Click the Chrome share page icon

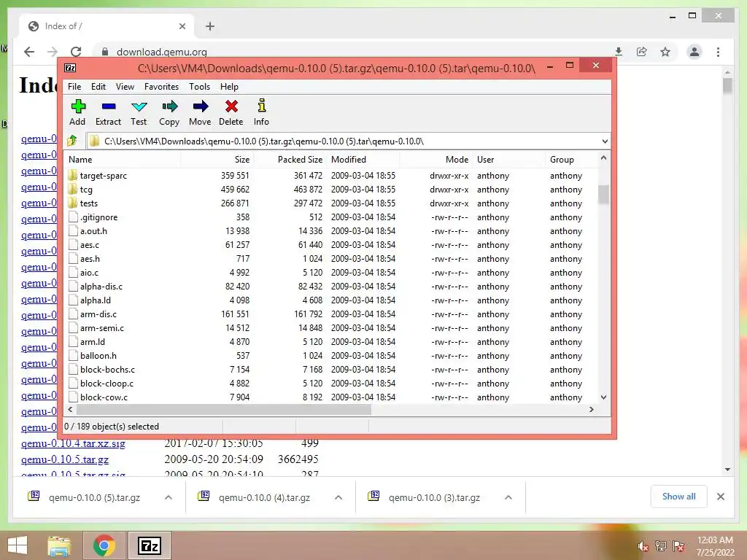click(642, 52)
